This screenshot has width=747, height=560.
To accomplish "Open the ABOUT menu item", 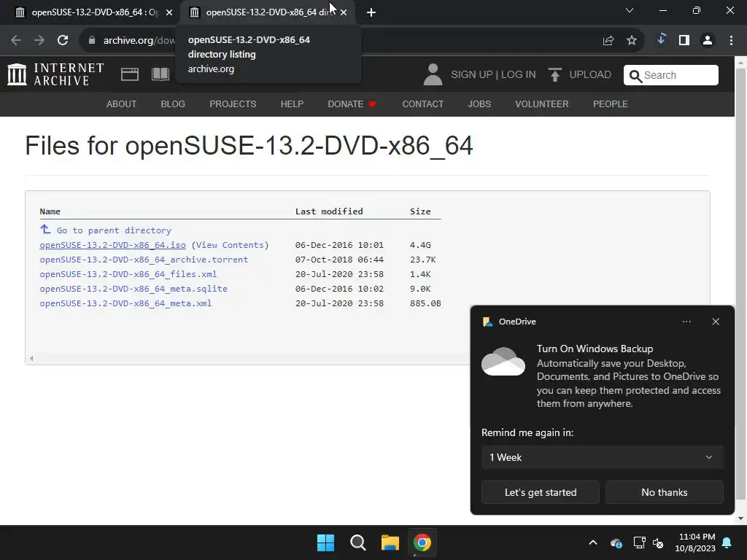I will [122, 104].
